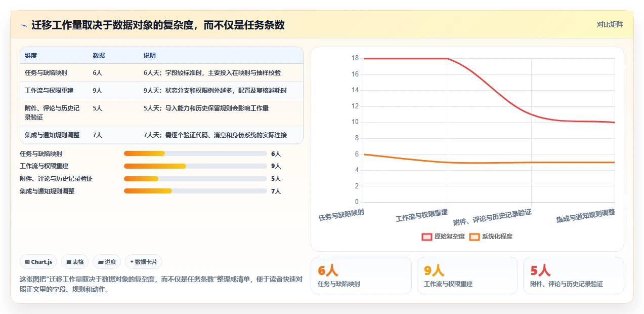Click table cell 集成与通知规则调整
The width and height of the screenshot is (644, 314).
[52, 135]
